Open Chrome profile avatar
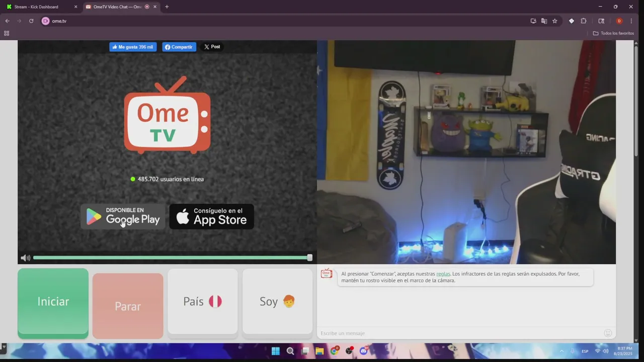644x362 pixels. pyautogui.click(x=619, y=21)
